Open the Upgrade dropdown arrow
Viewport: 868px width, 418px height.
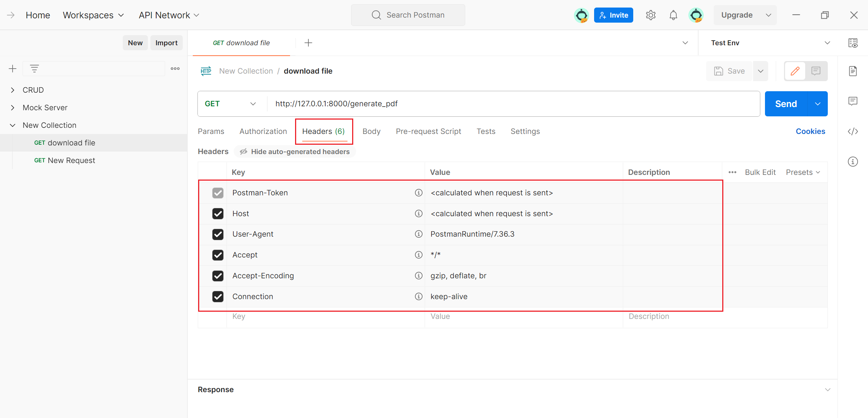tap(768, 15)
